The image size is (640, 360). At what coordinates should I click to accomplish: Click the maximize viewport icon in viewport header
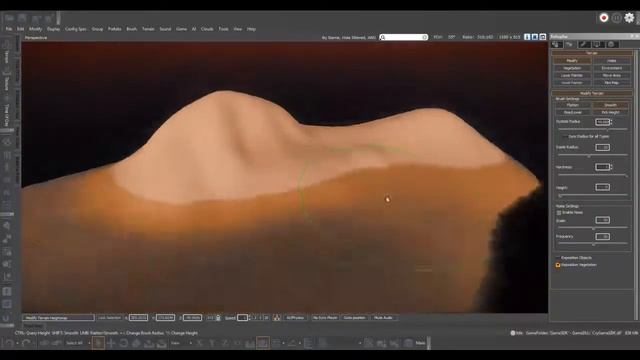point(542,37)
